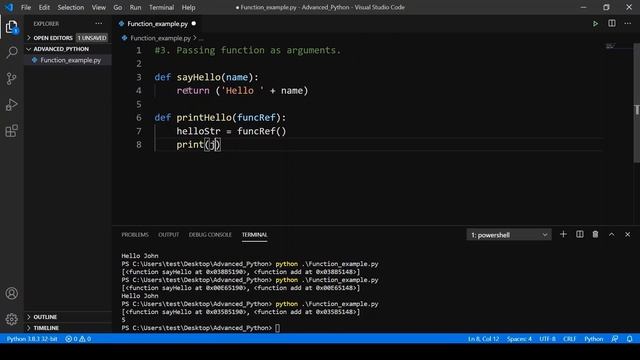Run Python file with play icon
The height and width of the screenshot is (360, 640).
point(595,24)
